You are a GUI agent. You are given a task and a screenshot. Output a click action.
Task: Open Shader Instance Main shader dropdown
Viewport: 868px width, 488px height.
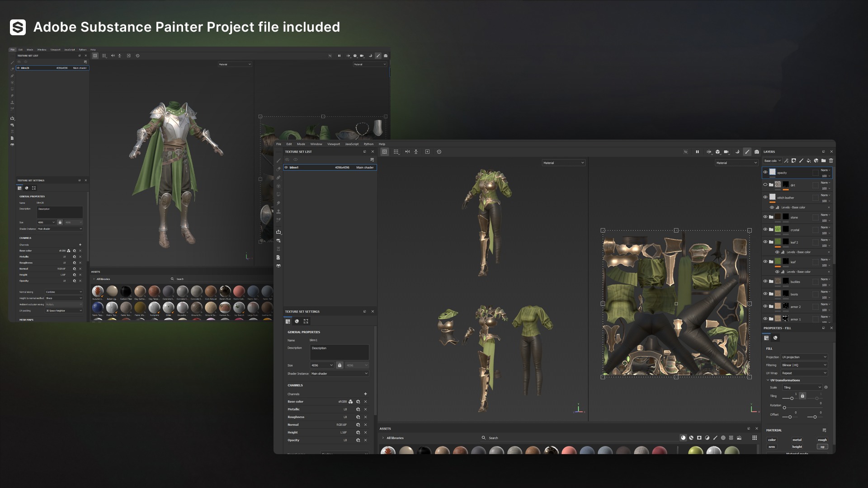pyautogui.click(x=340, y=374)
